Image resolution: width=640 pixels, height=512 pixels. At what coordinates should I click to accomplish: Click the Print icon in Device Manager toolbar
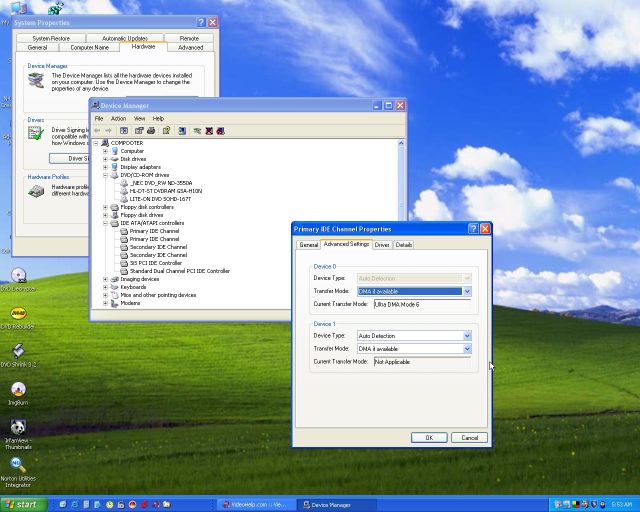151,131
